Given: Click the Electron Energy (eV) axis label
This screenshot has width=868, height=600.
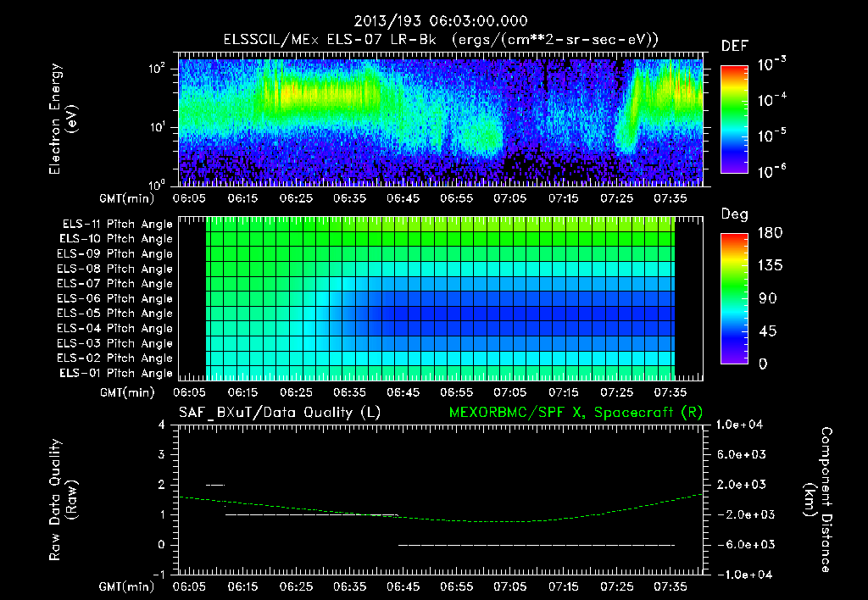Looking at the screenshot, I should [x=63, y=119].
